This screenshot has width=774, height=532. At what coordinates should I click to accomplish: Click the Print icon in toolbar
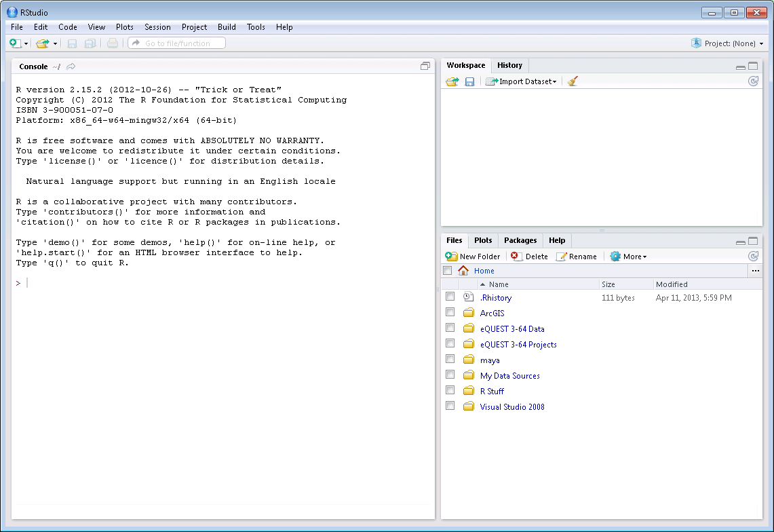click(113, 43)
